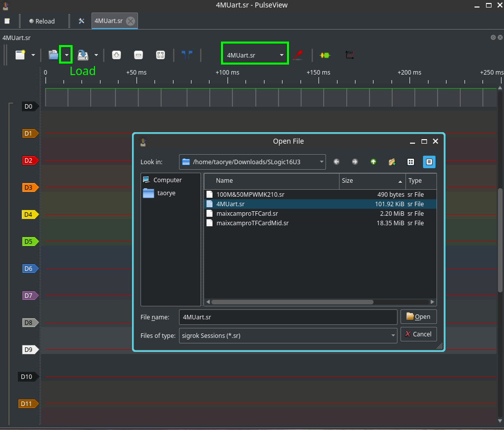Screen dimensions: 504x430
Task: Click the new session view icon
Action: point(20,55)
